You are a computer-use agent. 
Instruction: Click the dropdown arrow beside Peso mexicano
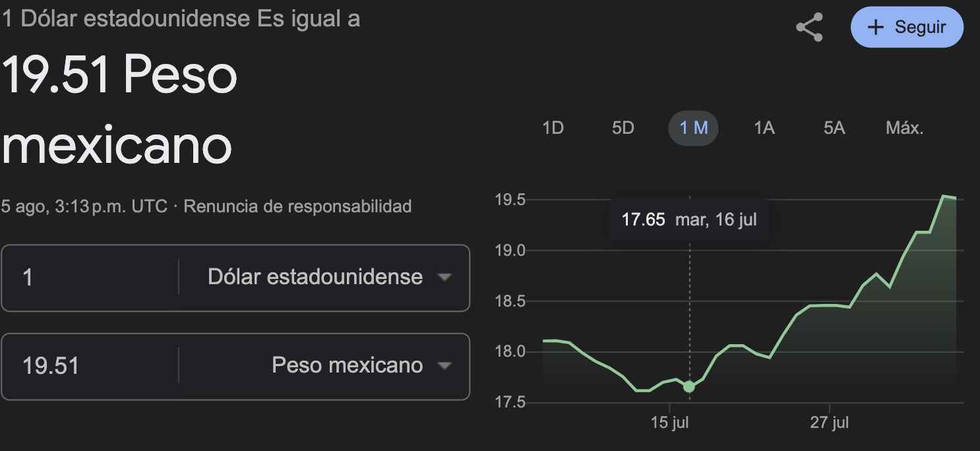(x=444, y=365)
